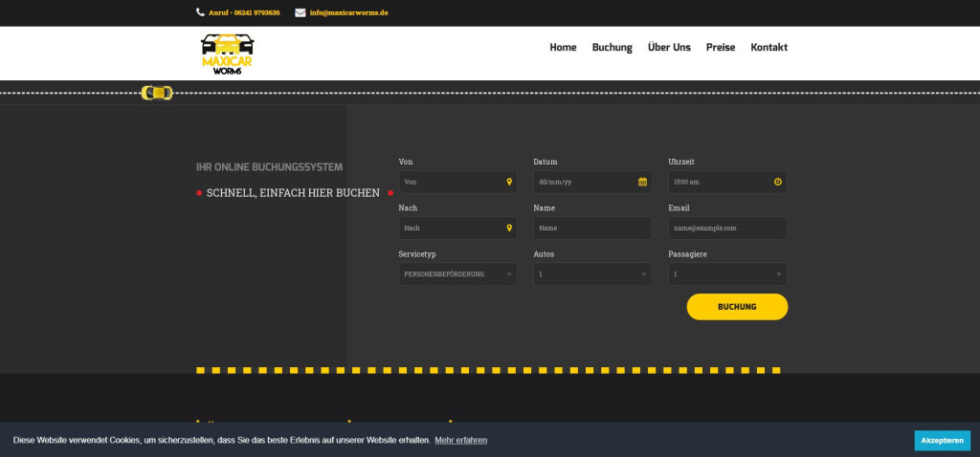Open the calendar icon in Datum field

click(643, 182)
